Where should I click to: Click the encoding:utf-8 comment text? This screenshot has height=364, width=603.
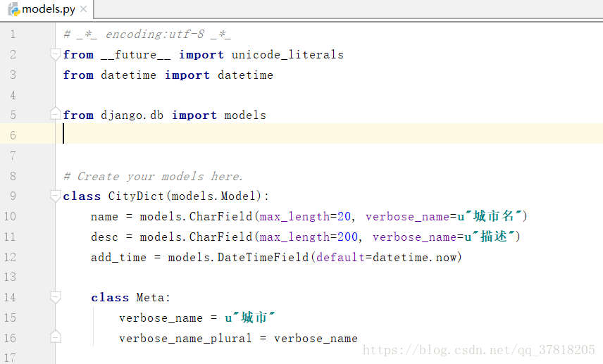154,34
